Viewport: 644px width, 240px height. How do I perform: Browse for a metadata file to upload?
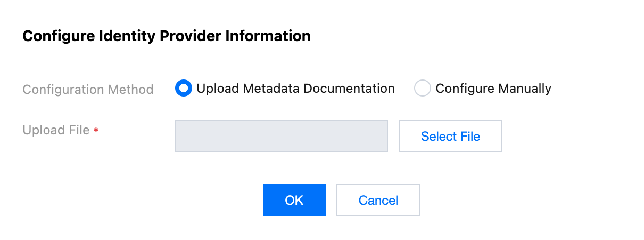click(x=450, y=136)
